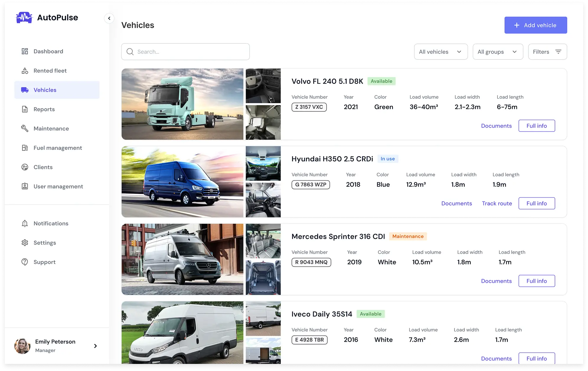Click the search magnifier icon
The image size is (588, 371).
click(x=130, y=52)
